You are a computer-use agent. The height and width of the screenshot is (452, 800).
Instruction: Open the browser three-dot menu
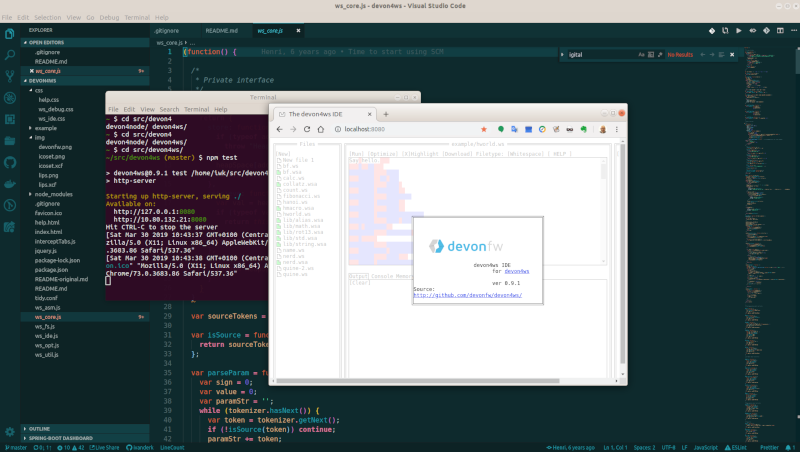coord(617,130)
